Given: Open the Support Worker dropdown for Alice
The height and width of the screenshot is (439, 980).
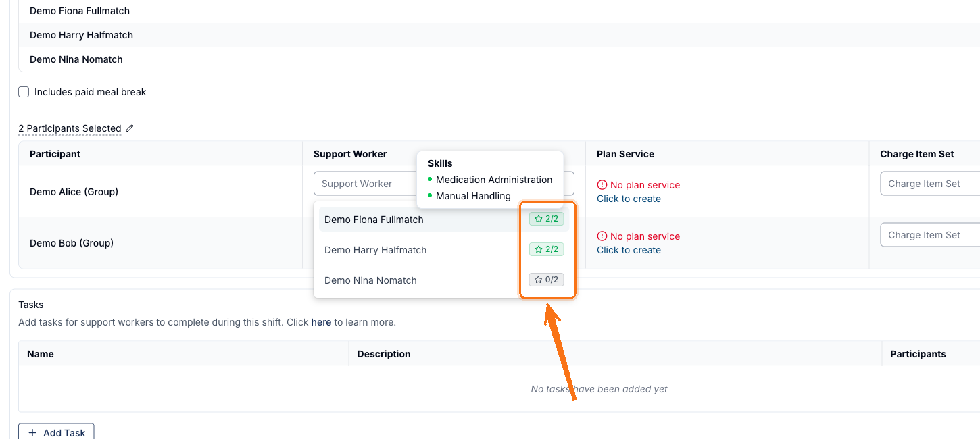Looking at the screenshot, I should pos(365,184).
